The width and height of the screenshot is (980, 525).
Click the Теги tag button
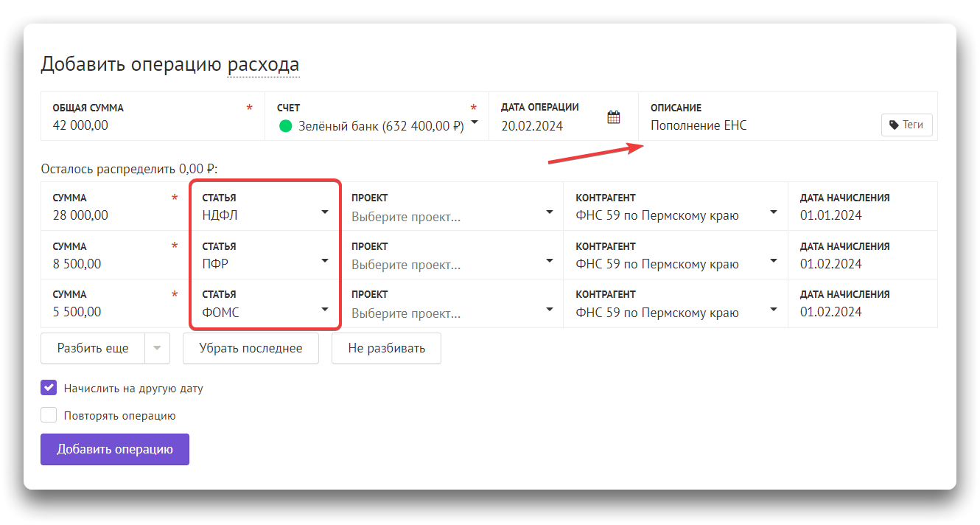pyautogui.click(x=906, y=125)
